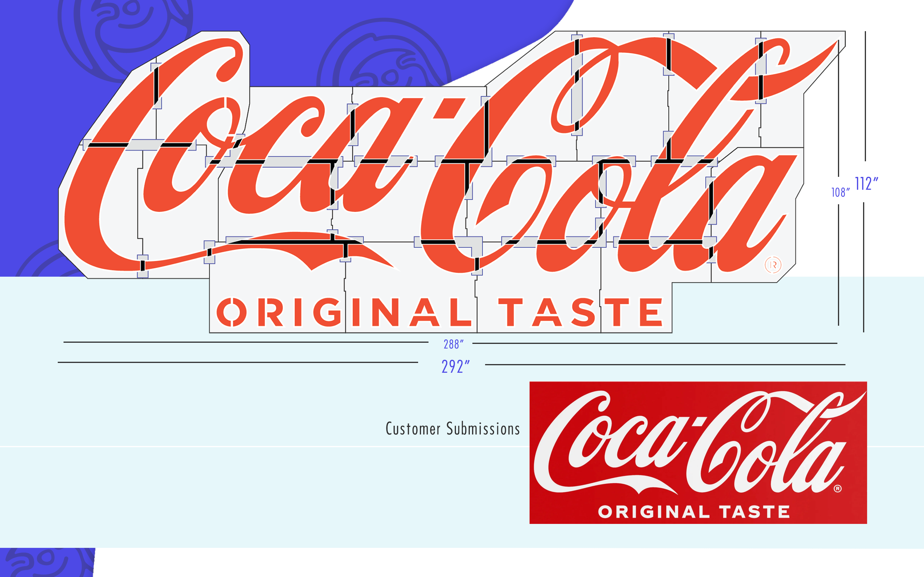
Task: Click the registered trademark symbol in red logo
Action: (838, 488)
